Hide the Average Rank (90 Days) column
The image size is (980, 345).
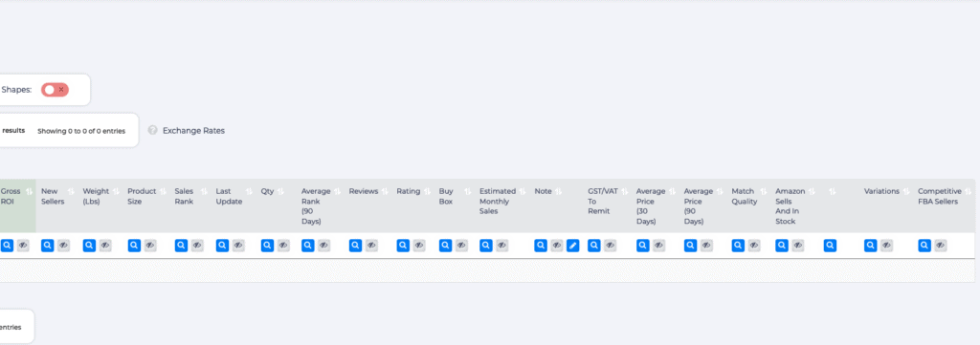pyautogui.click(x=323, y=246)
